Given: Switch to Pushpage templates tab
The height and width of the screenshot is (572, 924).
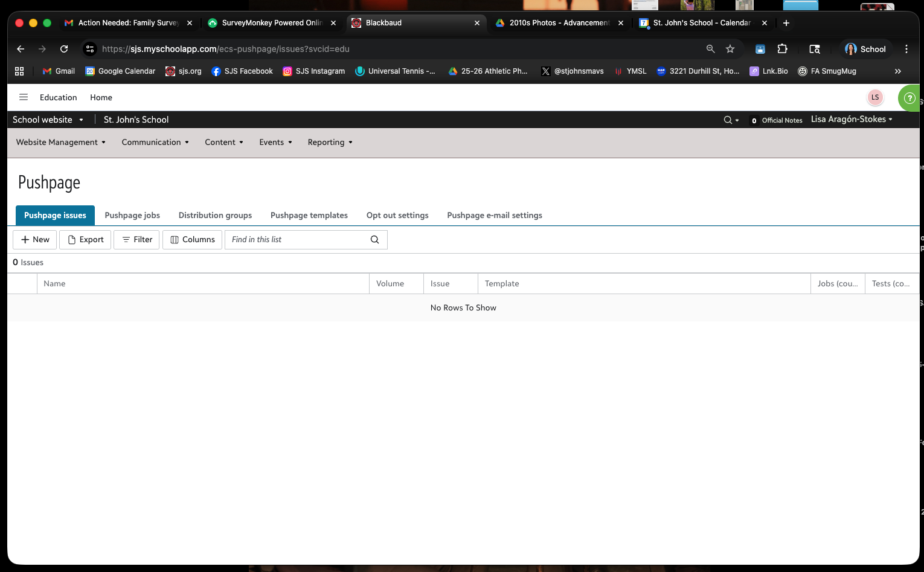Looking at the screenshot, I should point(309,216).
